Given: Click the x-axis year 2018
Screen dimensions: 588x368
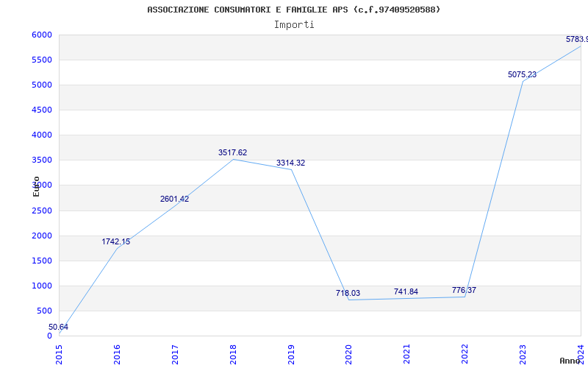Looking at the screenshot, I should [x=233, y=354].
